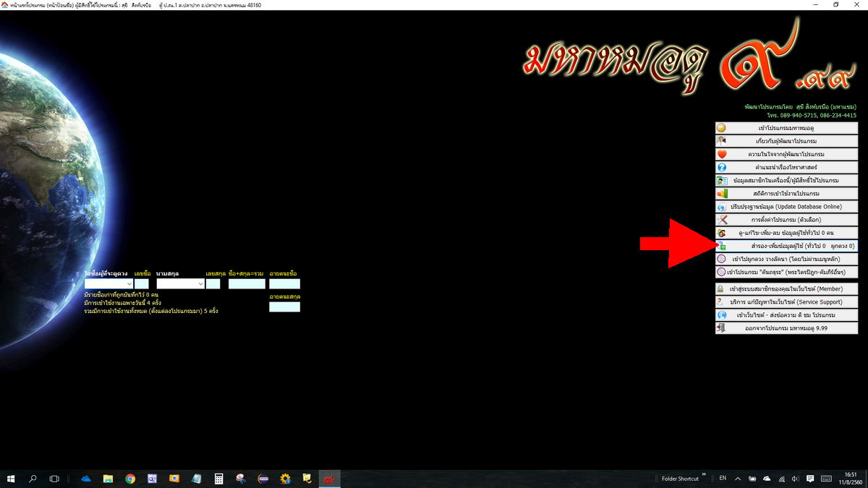The height and width of the screenshot is (488, 868).
Task: Click Update Database Online button
Action: tap(786, 206)
